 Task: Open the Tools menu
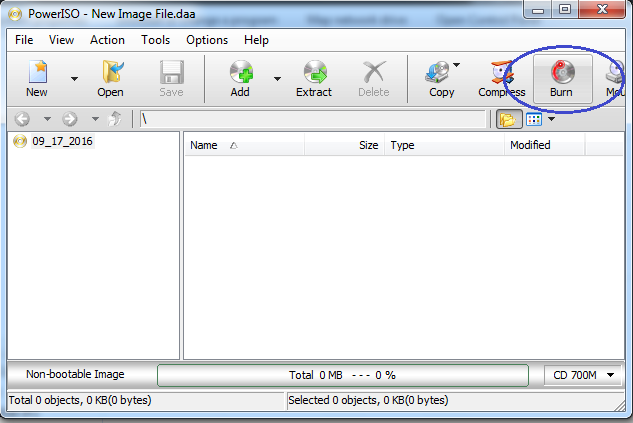[155, 40]
